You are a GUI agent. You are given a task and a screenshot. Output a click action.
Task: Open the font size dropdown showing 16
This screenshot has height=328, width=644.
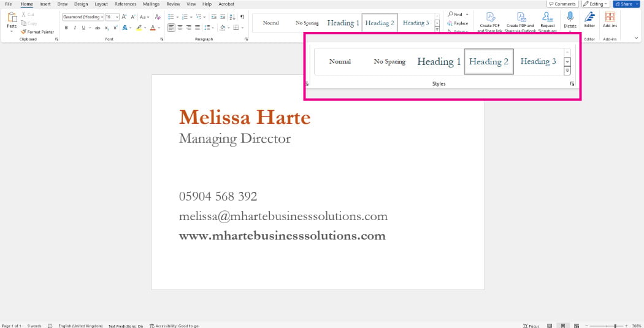[117, 17]
